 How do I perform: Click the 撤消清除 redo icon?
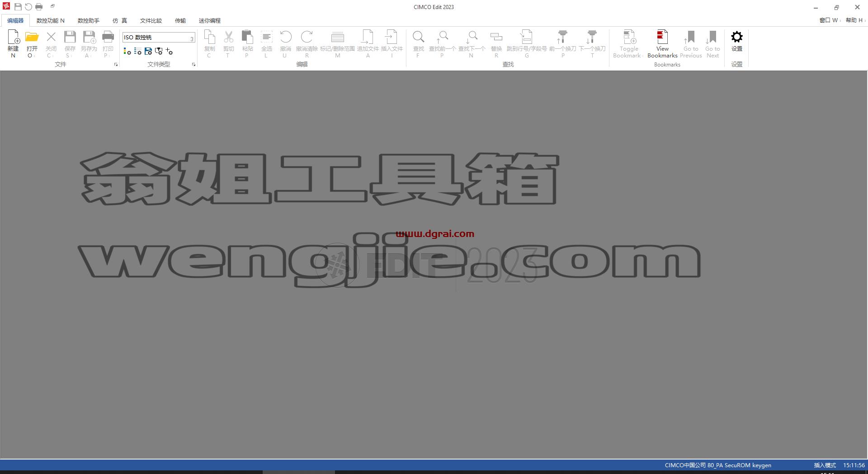307,37
